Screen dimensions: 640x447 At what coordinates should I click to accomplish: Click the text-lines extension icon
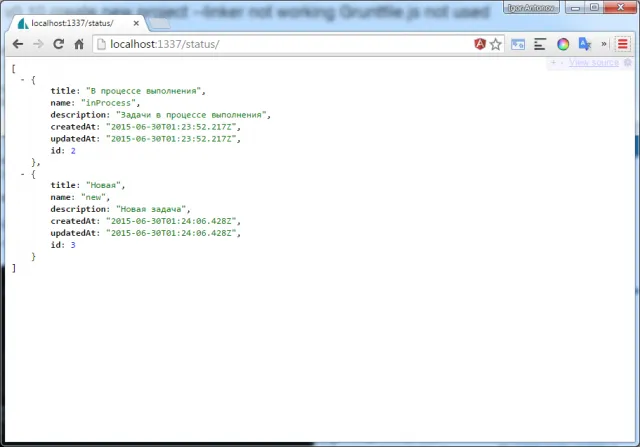[540, 44]
